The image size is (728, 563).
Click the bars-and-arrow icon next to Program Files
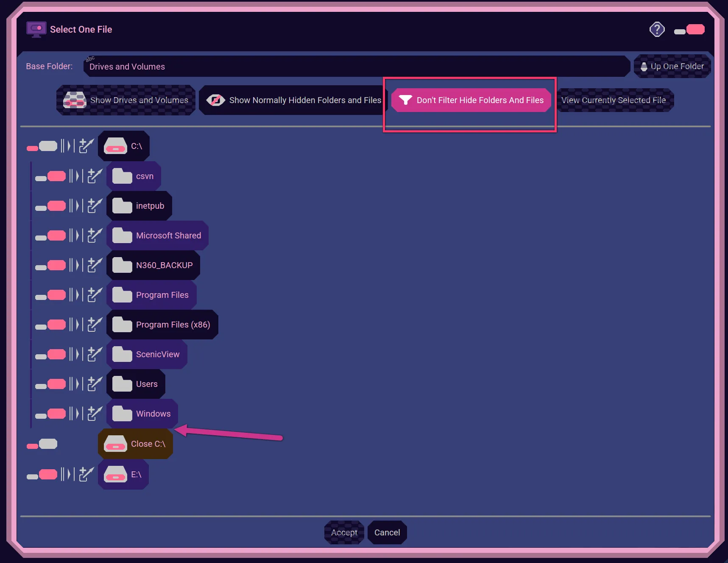[x=76, y=294]
